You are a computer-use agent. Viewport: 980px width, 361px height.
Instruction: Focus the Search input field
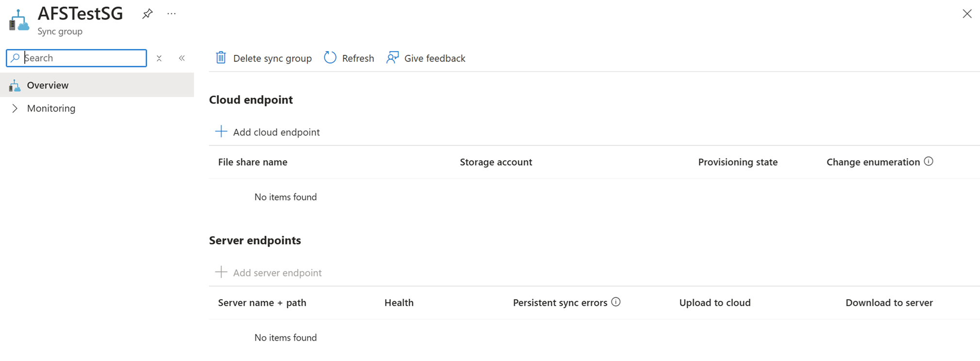tap(84, 58)
